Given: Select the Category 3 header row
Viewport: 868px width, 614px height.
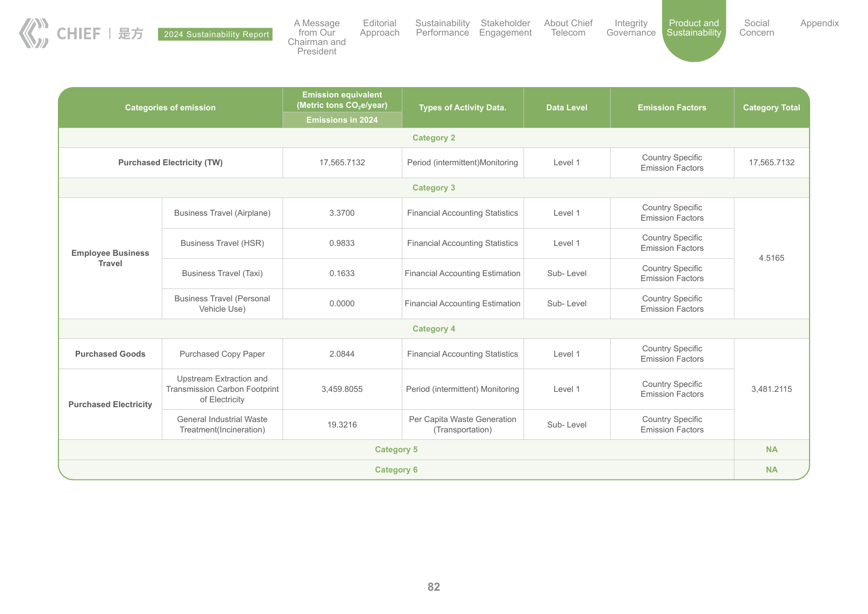Looking at the screenshot, I should [434, 188].
